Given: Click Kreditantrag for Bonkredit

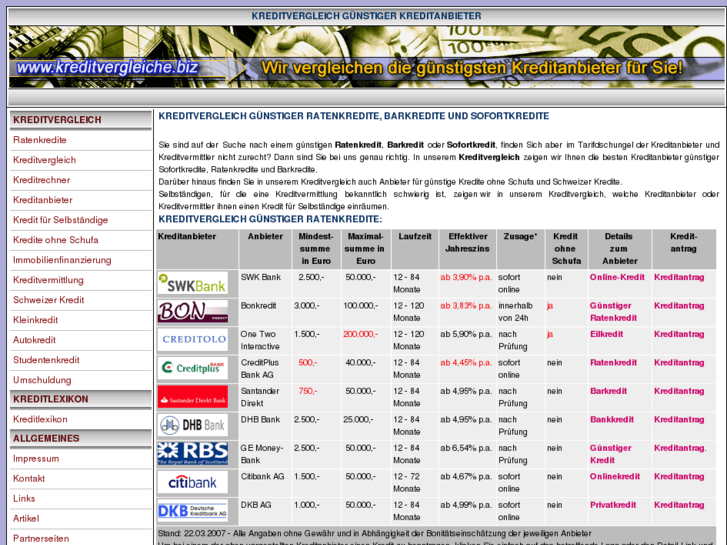Looking at the screenshot, I should coord(679,306).
